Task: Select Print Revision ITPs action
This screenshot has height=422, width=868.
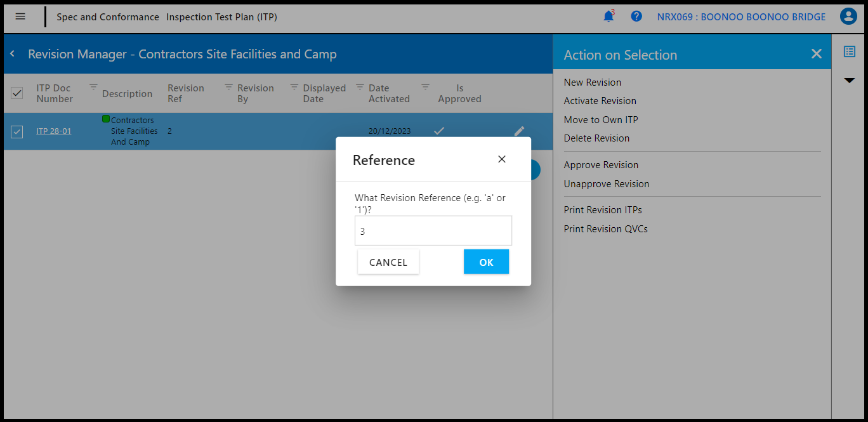Action: (x=603, y=210)
